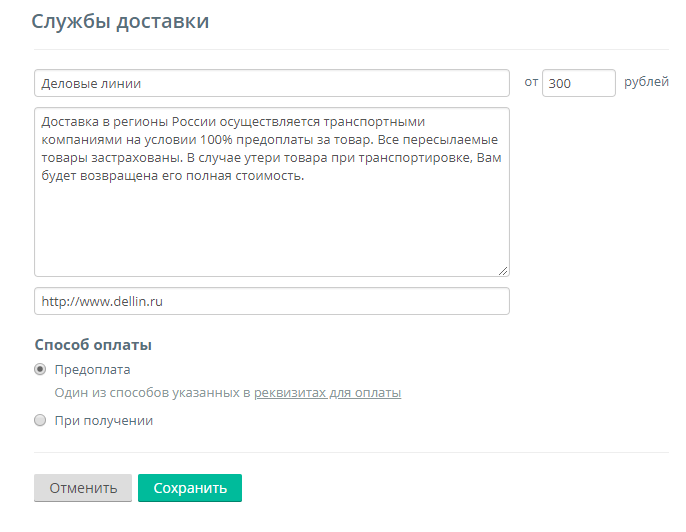Place cursor after стоимость. in the description
Image resolution: width=686 pixels, height=532 pixels.
(305, 176)
